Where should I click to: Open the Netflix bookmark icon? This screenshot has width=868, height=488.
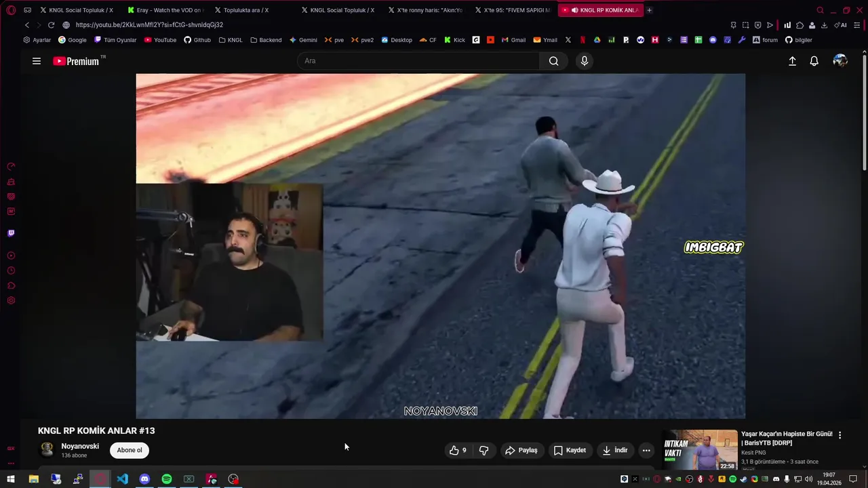[583, 40]
